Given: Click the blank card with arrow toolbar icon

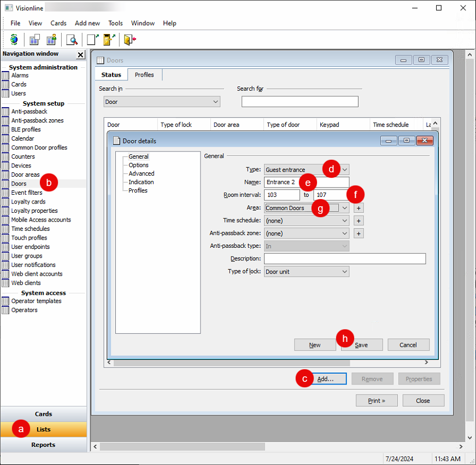Looking at the screenshot, I should coord(92,39).
